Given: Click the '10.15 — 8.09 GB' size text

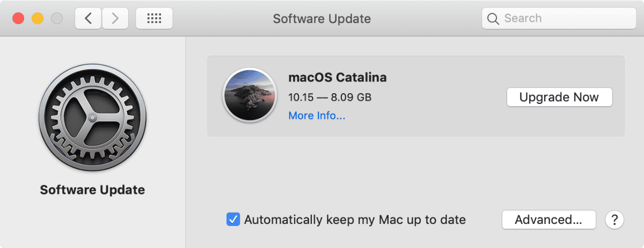Looking at the screenshot, I should (330, 97).
